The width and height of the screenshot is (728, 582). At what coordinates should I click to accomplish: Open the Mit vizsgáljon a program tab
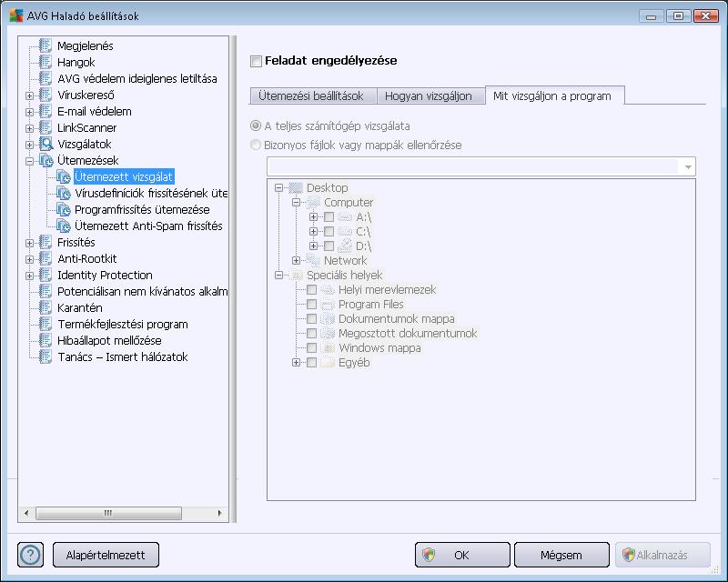554,95
